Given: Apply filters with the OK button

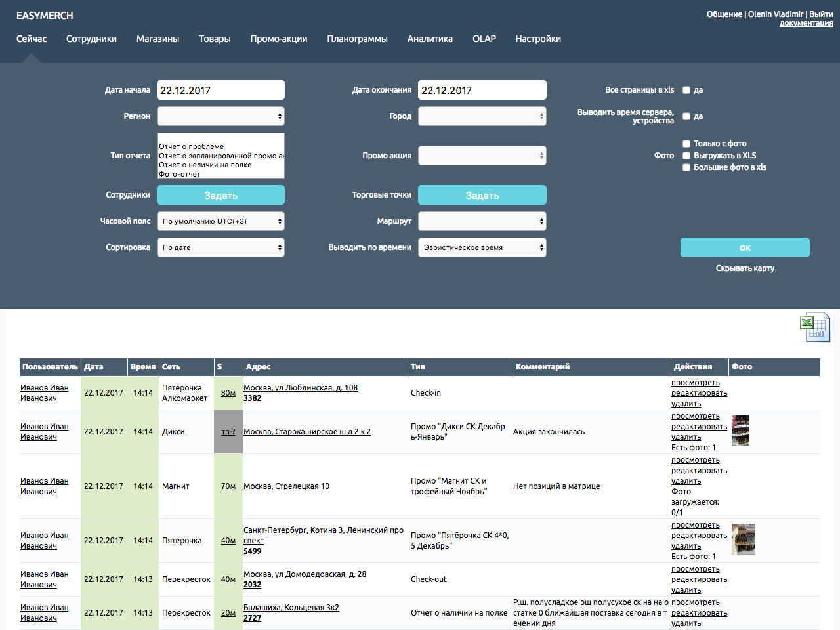Looking at the screenshot, I should (745, 247).
